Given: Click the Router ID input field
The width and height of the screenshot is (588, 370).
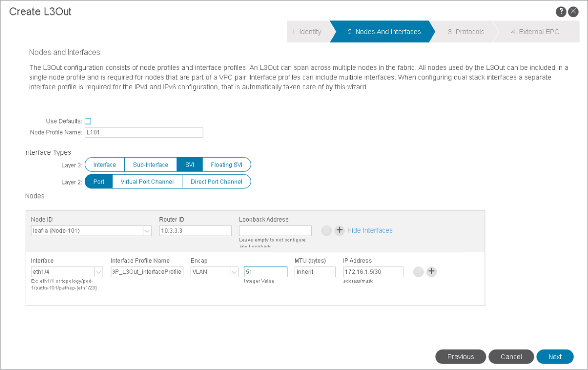Looking at the screenshot, I should pos(195,231).
